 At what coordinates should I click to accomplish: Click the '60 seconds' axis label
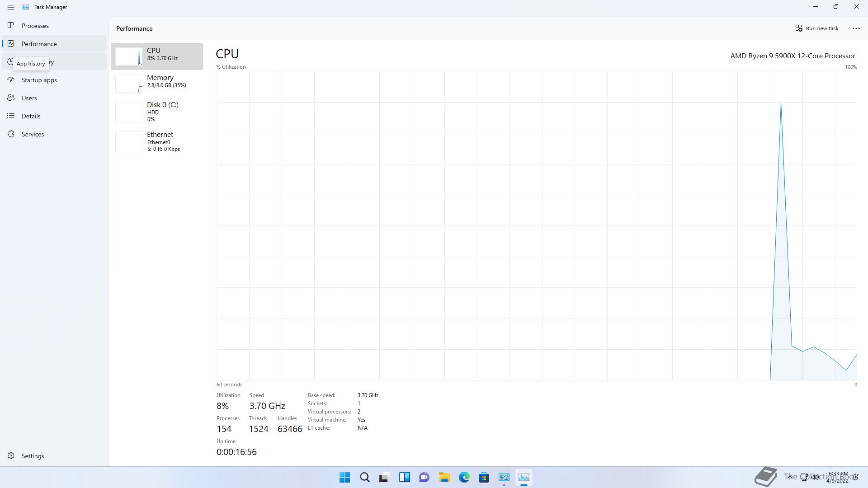coord(229,385)
